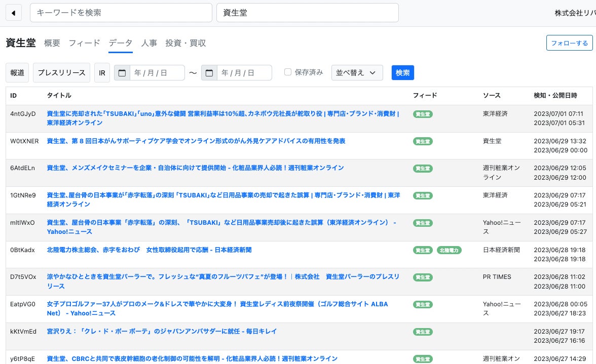Click 資生堂 tag in 6AtdELn row

pos(423,169)
